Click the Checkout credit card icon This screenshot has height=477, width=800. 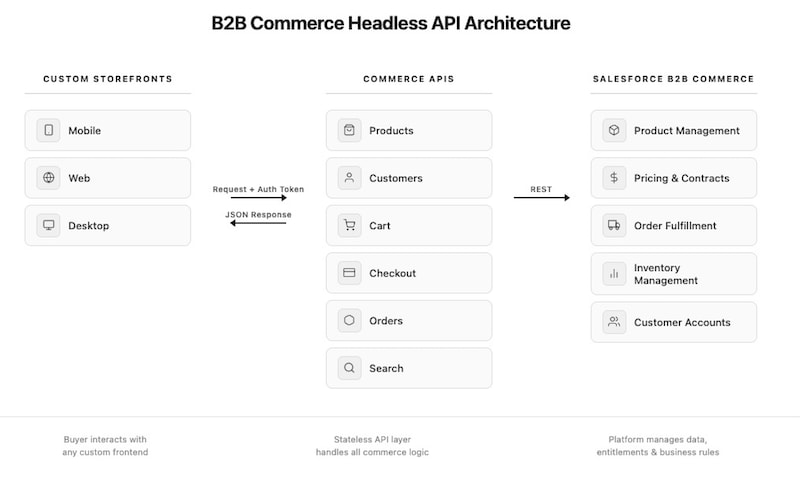349,272
